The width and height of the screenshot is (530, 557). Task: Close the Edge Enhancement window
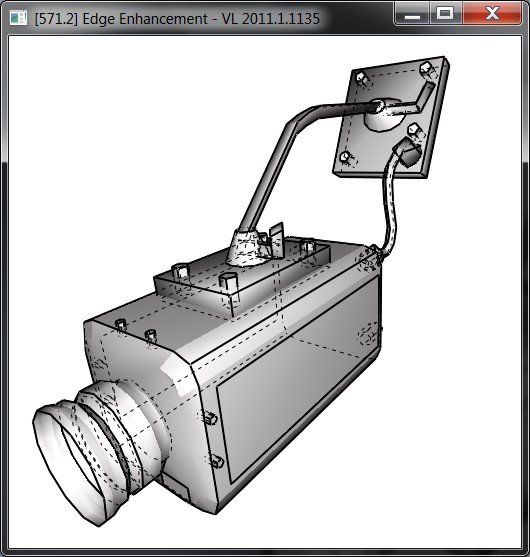(492, 13)
